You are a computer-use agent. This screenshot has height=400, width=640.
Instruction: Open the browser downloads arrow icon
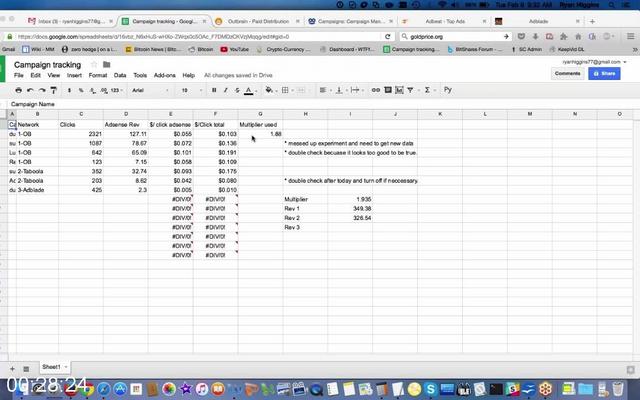[535, 37]
